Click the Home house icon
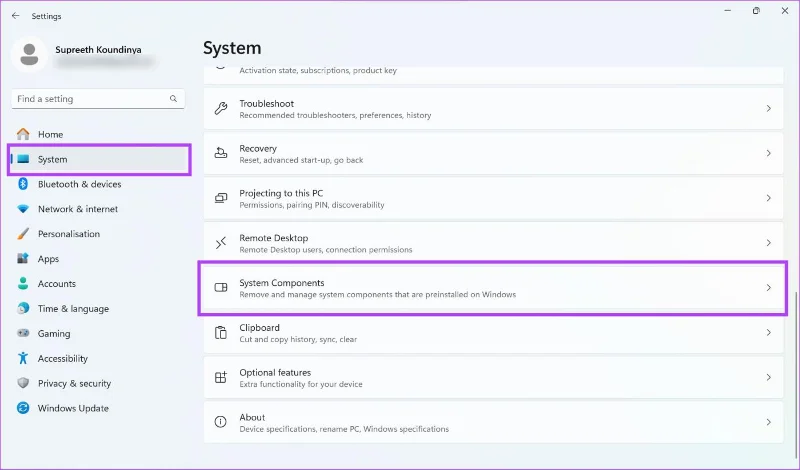This screenshot has height=470, width=800. (x=23, y=134)
